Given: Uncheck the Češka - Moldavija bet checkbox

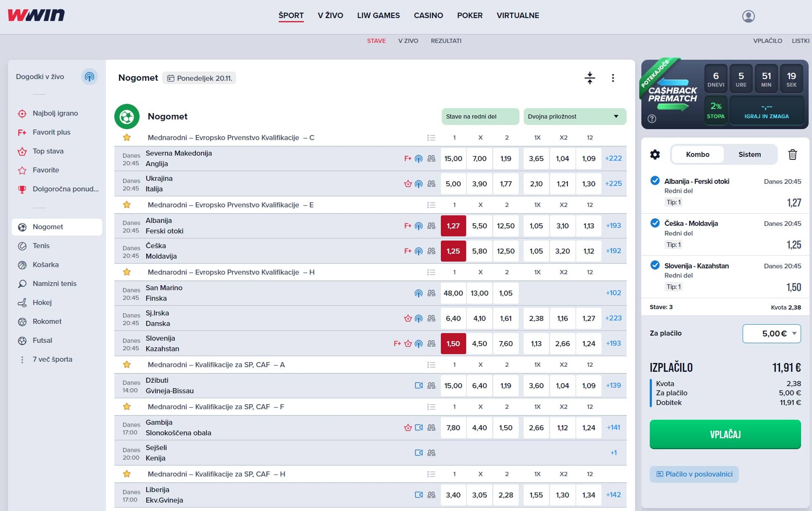Looking at the screenshot, I should tap(655, 223).
